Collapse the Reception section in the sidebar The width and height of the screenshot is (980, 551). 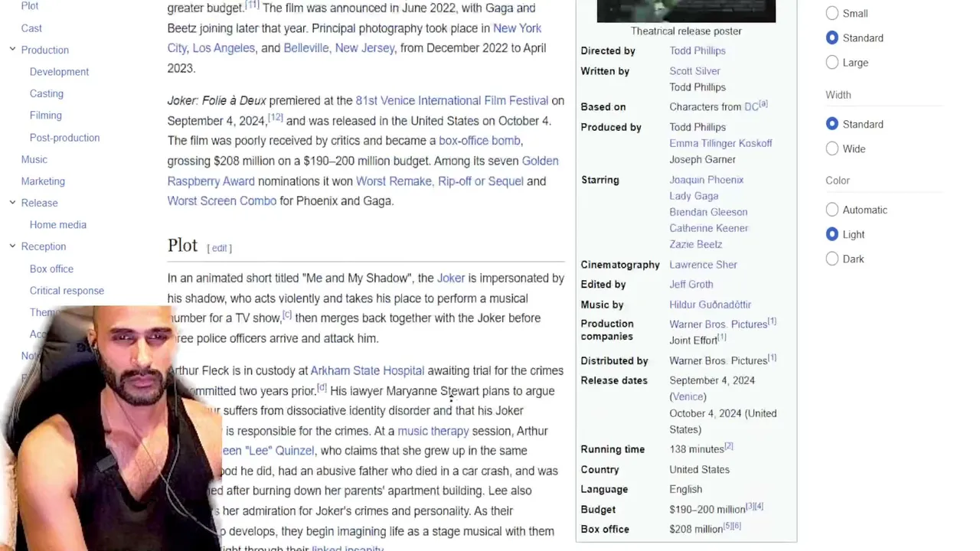(12, 246)
